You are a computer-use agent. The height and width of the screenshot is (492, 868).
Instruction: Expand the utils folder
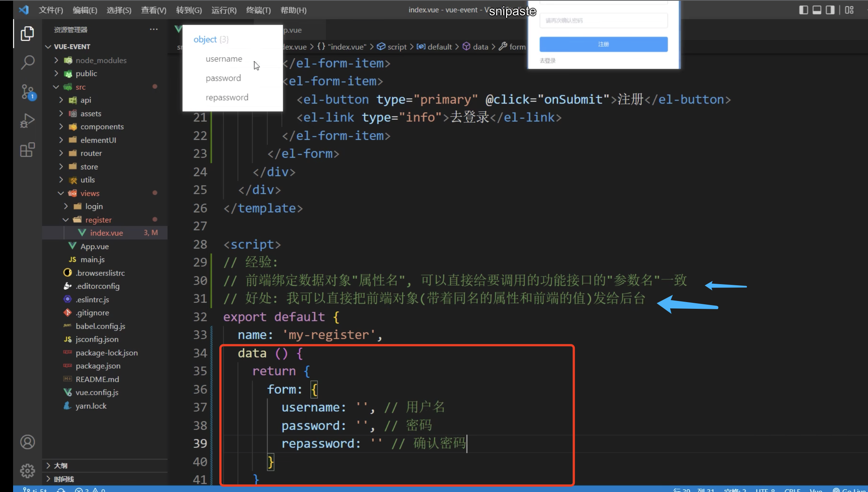(x=105, y=180)
